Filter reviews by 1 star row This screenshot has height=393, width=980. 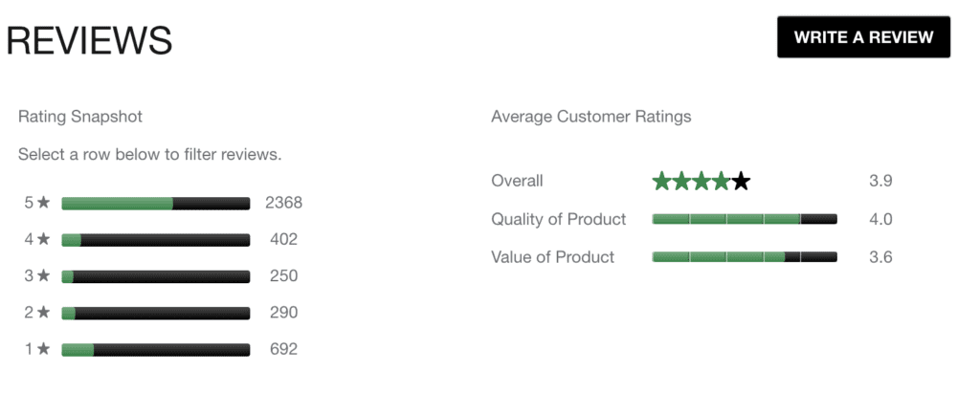[163, 349]
